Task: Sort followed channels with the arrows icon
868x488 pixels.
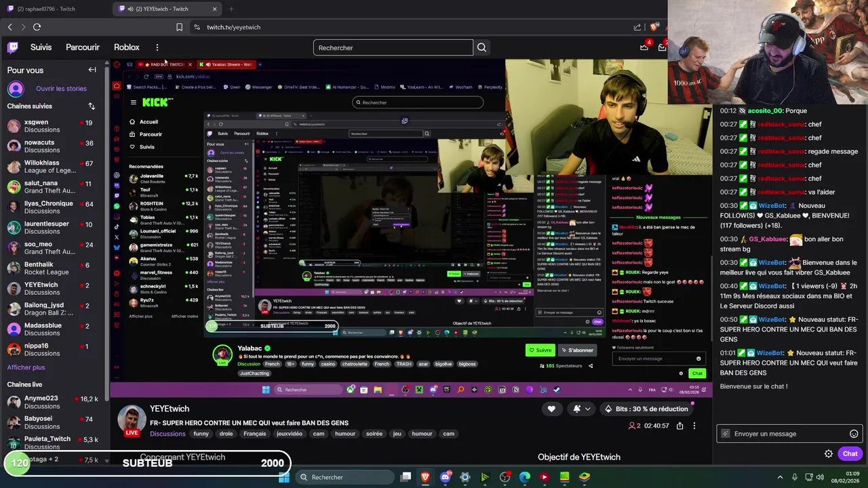Action: tap(92, 106)
